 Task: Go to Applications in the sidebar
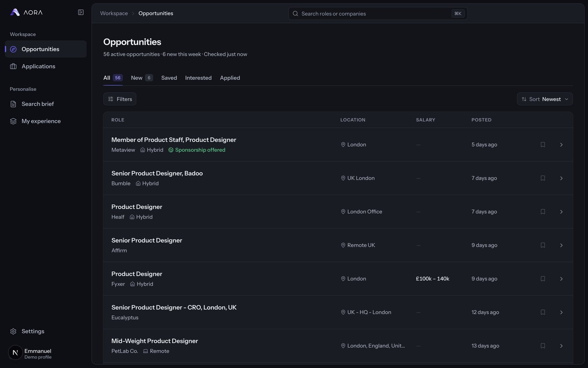click(x=46, y=66)
